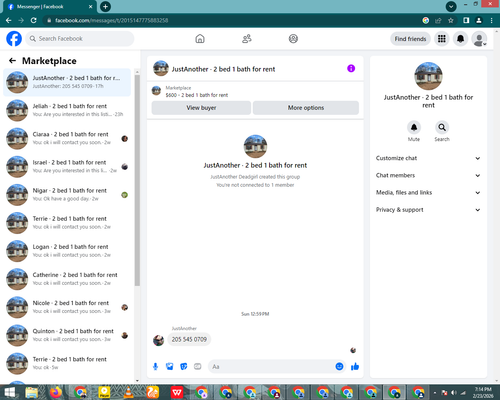Click the conversation list scrollbar
500x400 pixels.
coord(137,180)
